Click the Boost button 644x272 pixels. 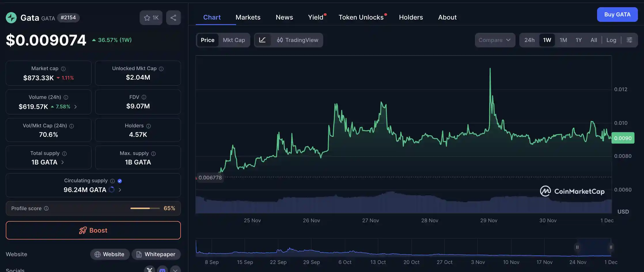[93, 230]
